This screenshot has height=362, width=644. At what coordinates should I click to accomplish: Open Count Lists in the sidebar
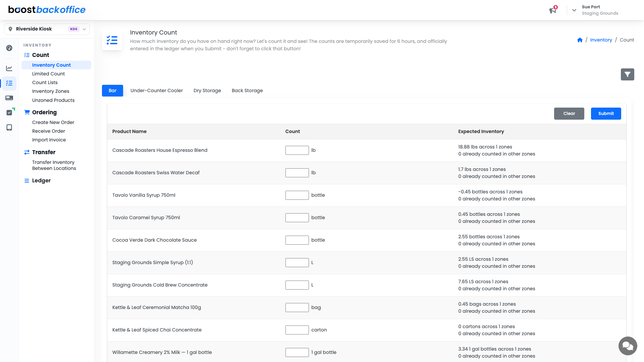point(45,82)
